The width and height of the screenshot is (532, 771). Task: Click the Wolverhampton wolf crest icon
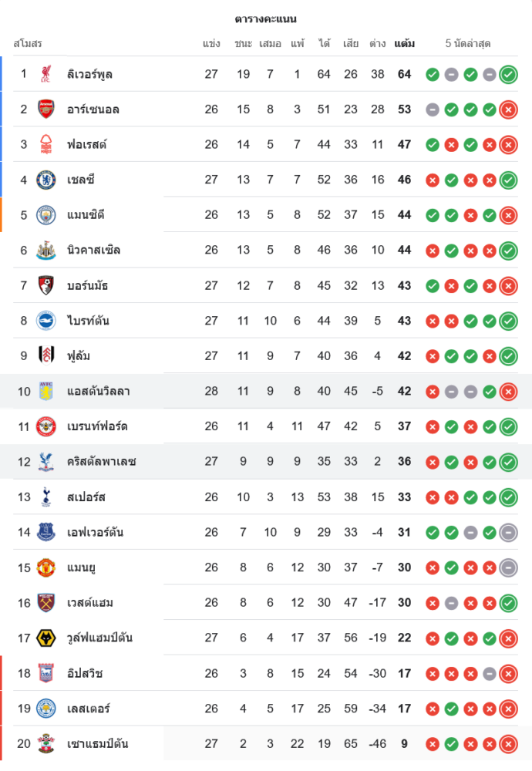click(46, 638)
